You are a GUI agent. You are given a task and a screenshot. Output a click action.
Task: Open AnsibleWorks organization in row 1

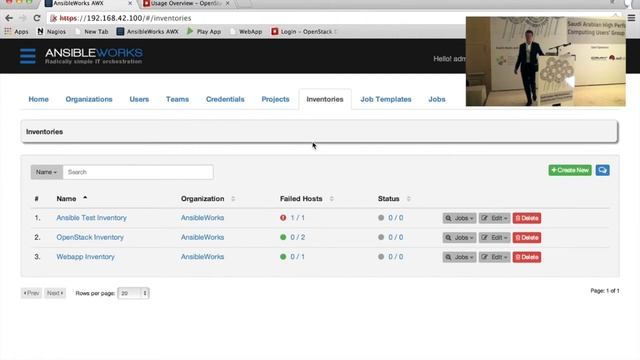(x=202, y=218)
